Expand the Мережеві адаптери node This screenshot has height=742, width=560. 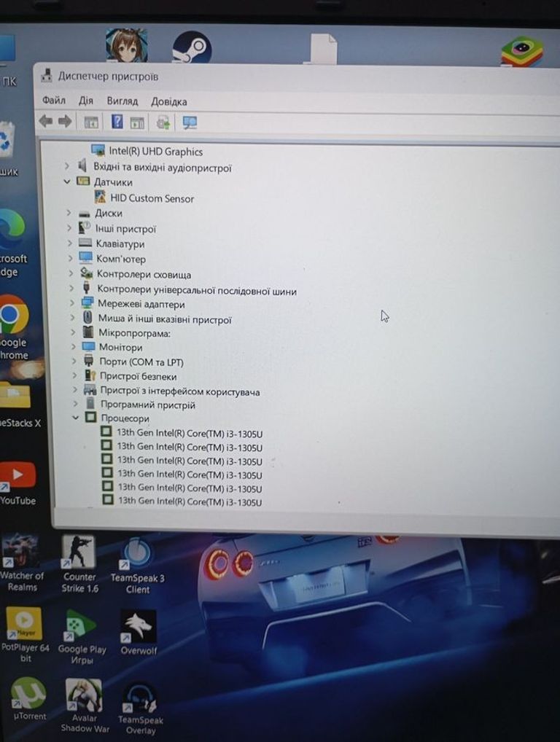(72, 303)
